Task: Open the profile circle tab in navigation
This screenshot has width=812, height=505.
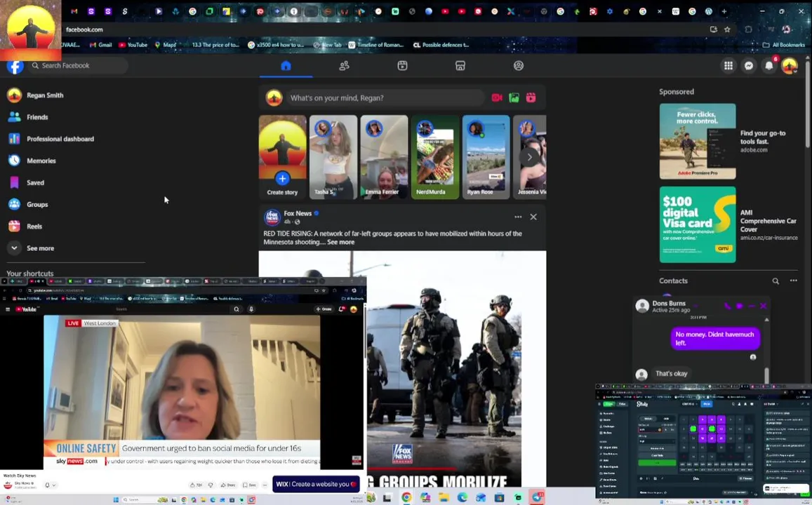Action: (x=519, y=66)
